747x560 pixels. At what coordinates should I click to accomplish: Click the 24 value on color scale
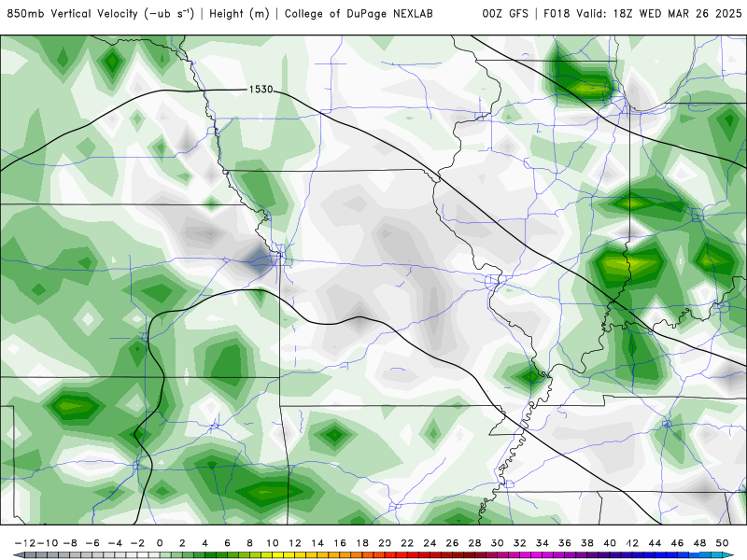point(430,543)
